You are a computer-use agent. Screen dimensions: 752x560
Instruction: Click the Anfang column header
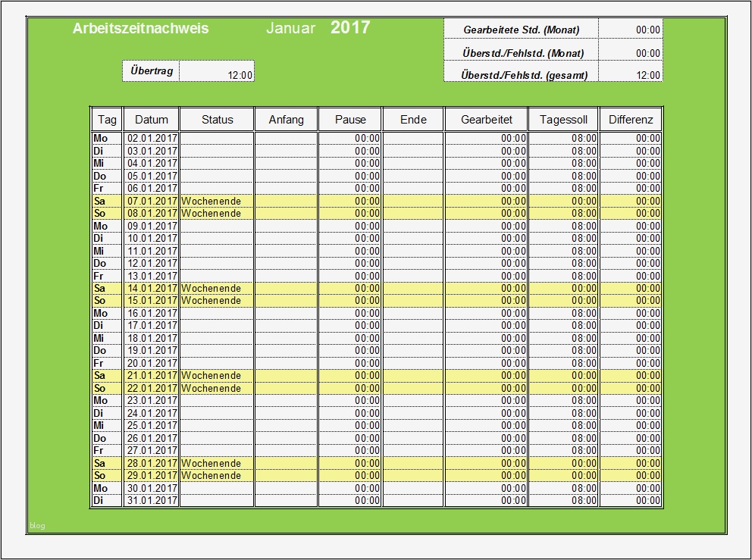click(x=286, y=118)
